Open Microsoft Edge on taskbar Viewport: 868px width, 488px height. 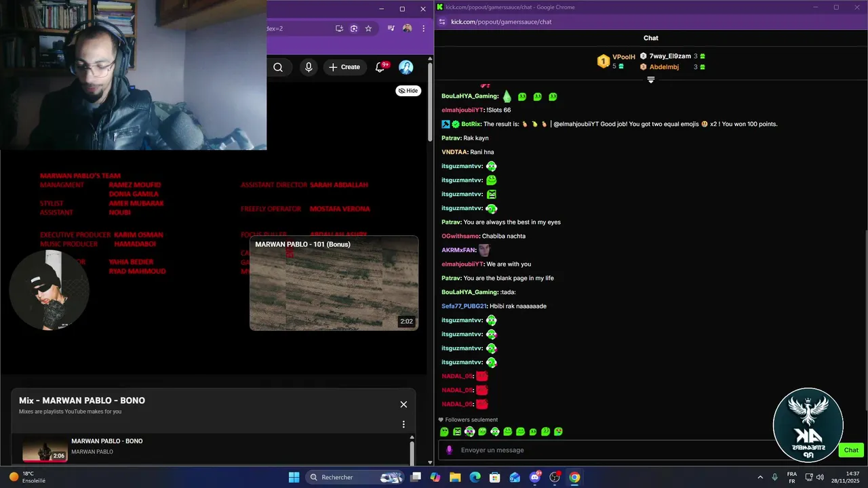(475, 477)
